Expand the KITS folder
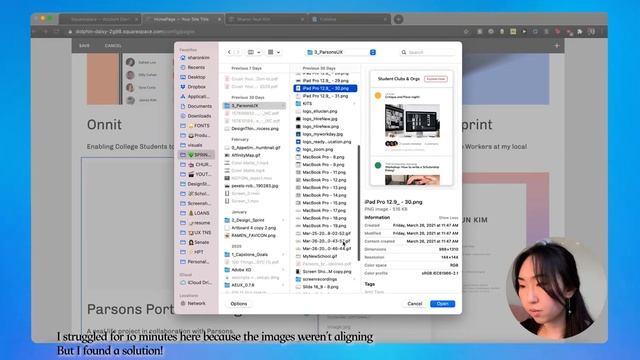 click(x=354, y=104)
